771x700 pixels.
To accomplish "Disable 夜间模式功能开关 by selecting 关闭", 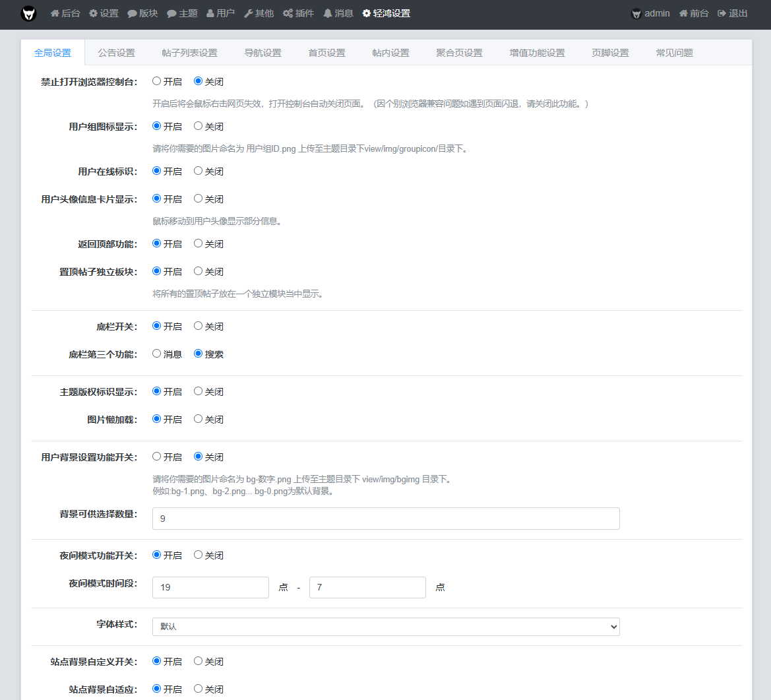I will point(198,555).
